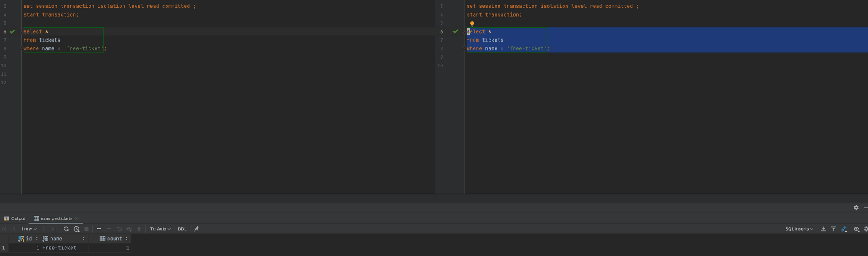Screen dimensions: 868x256
Task: Open the Tx: Auto transaction mode dropdown
Action: pos(160,229)
